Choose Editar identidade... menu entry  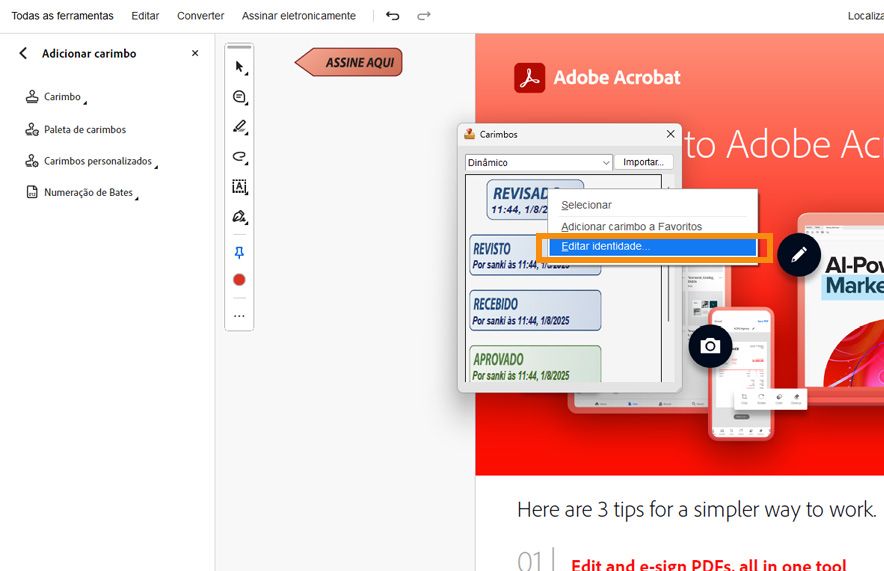pyautogui.click(x=652, y=246)
